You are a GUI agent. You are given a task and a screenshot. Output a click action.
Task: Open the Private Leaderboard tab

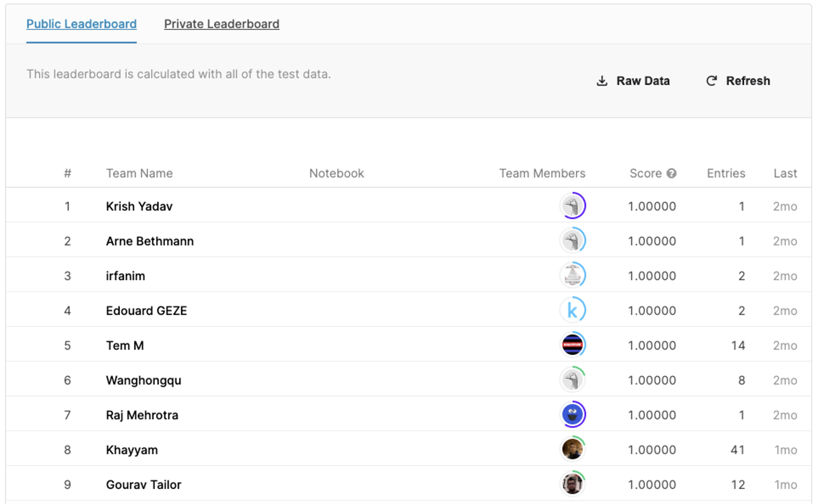pos(221,24)
